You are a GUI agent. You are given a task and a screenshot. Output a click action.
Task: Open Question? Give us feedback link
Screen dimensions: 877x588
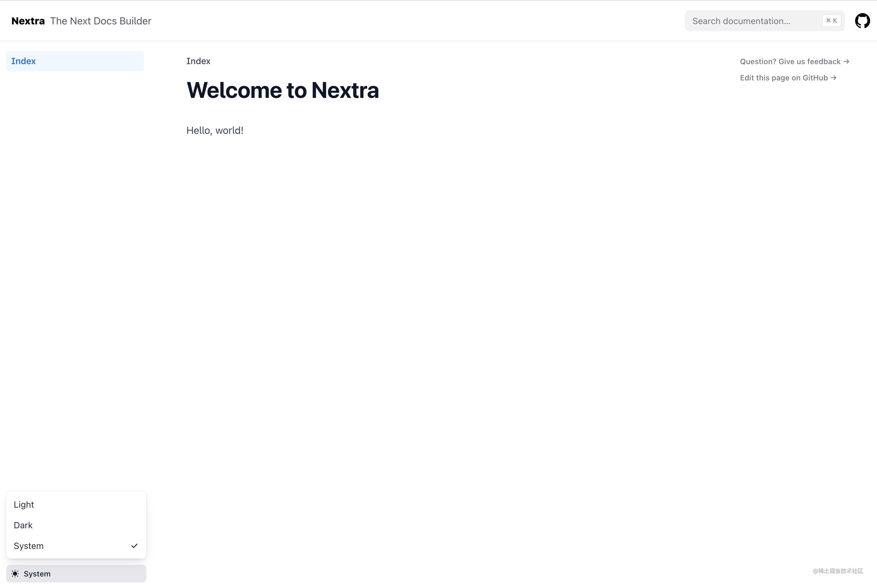pyautogui.click(x=794, y=62)
